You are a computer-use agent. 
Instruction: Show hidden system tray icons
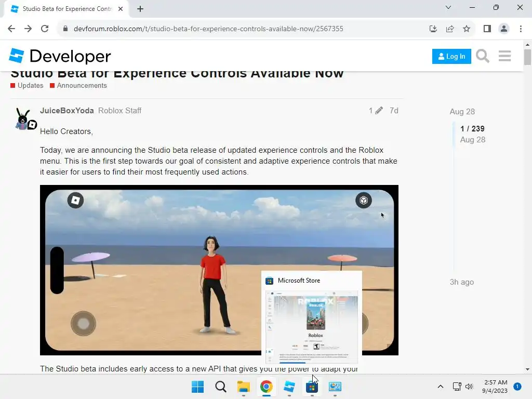(441, 387)
